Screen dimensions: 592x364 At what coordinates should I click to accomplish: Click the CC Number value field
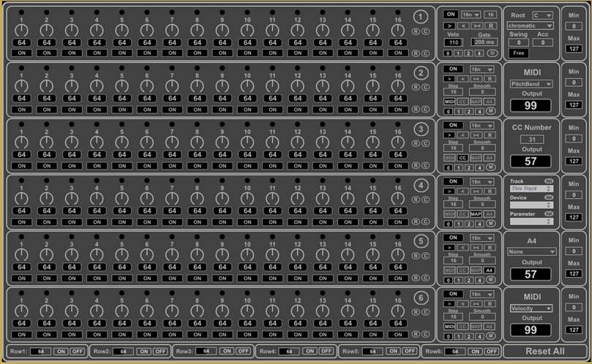pos(532,139)
